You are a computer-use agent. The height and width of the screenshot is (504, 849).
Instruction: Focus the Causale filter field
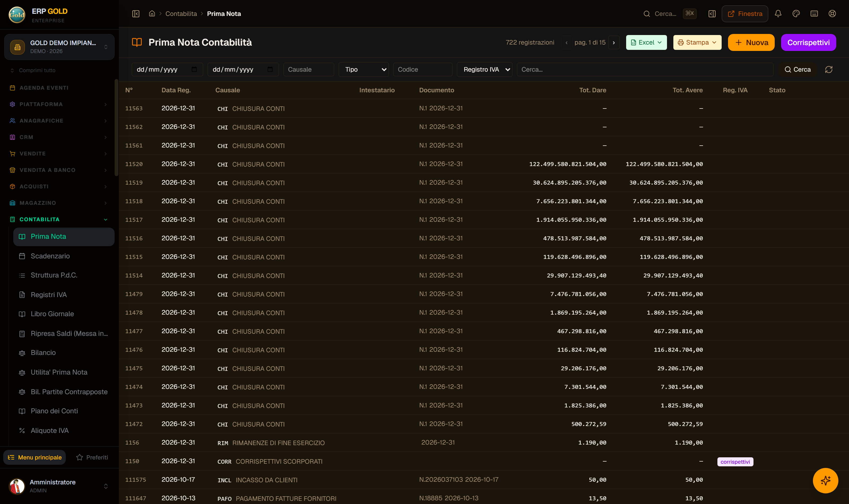308,69
